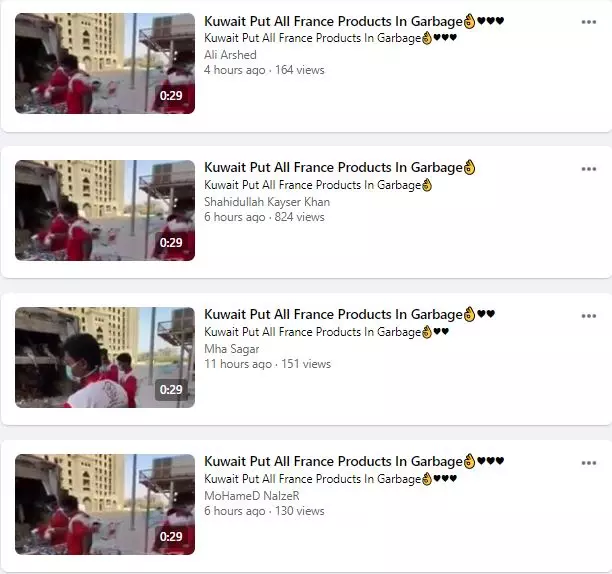Play the video thumbnail posted by Ali Arshed
Screen dimensions: 612x574
(x=105, y=64)
